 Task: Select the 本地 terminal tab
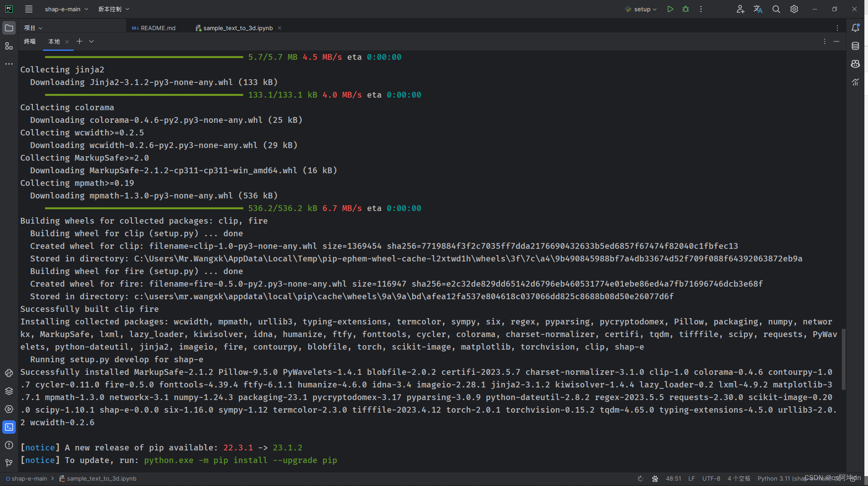[x=54, y=41]
